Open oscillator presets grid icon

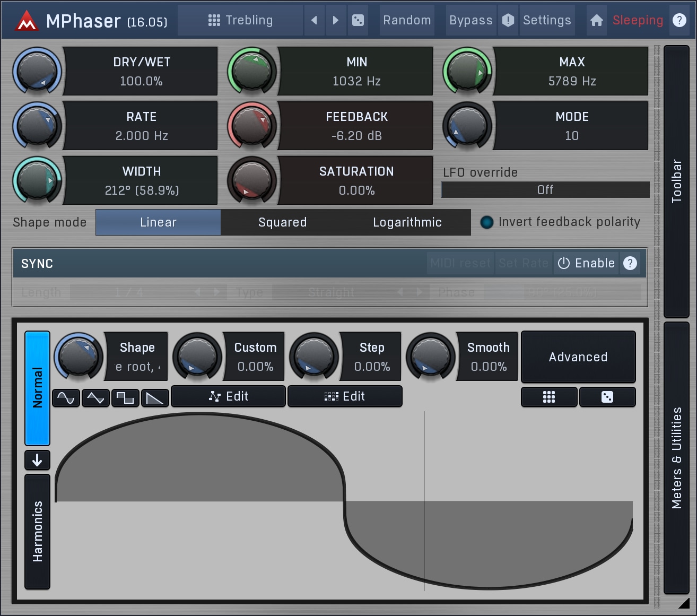[x=549, y=397]
